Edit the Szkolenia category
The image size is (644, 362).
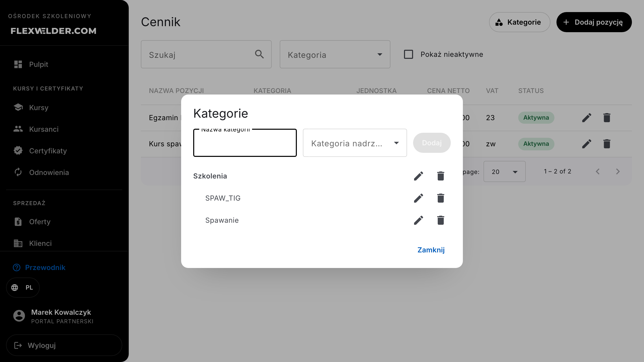click(419, 176)
